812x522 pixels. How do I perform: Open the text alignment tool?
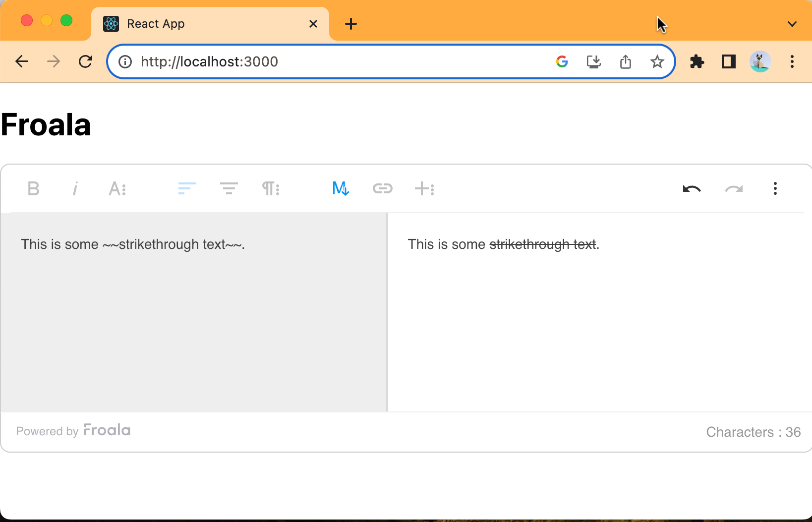[x=187, y=188]
